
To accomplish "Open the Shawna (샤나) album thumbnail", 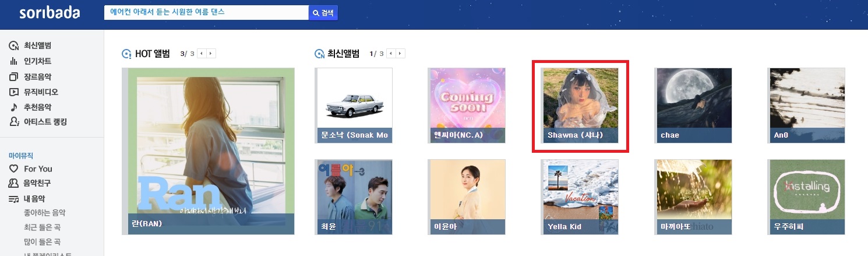I will tap(581, 106).
